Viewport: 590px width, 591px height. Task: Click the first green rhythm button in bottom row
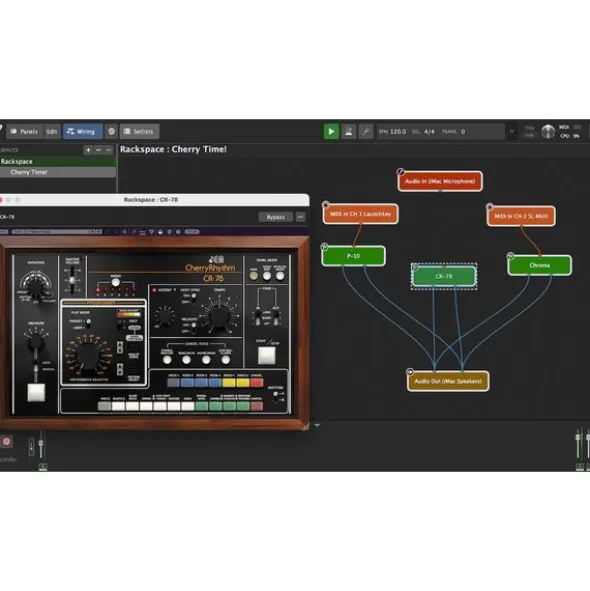pyautogui.click(x=201, y=406)
